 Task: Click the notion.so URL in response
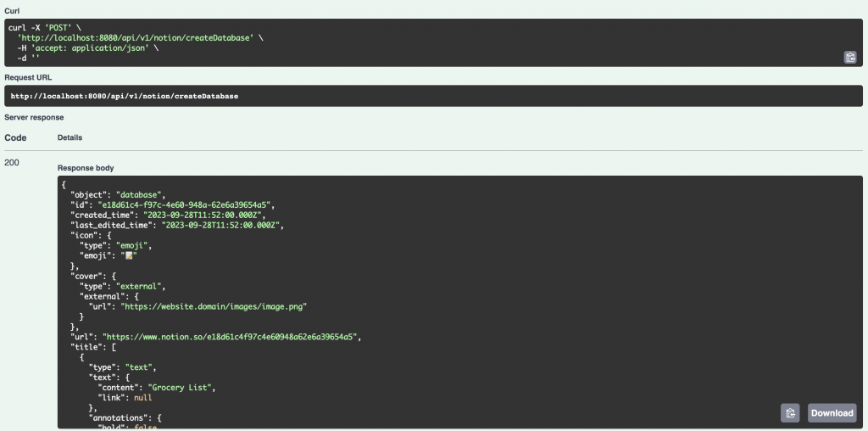(x=232, y=337)
